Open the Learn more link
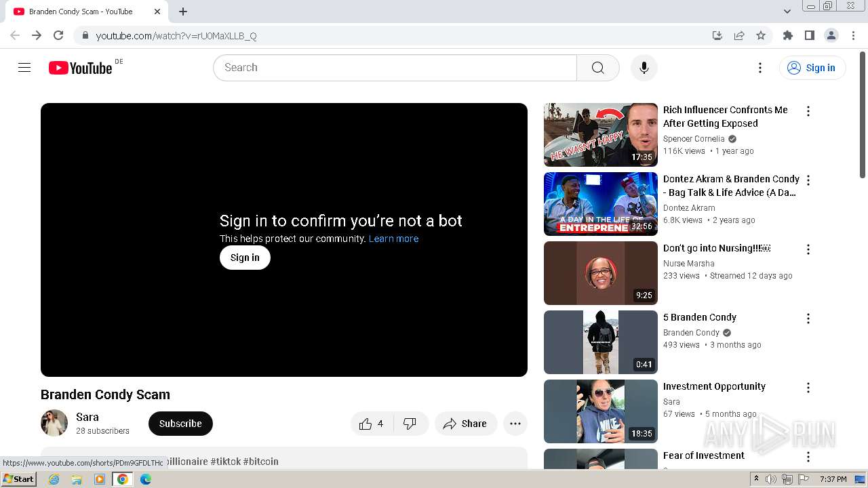This screenshot has height=488, width=868. click(x=393, y=239)
